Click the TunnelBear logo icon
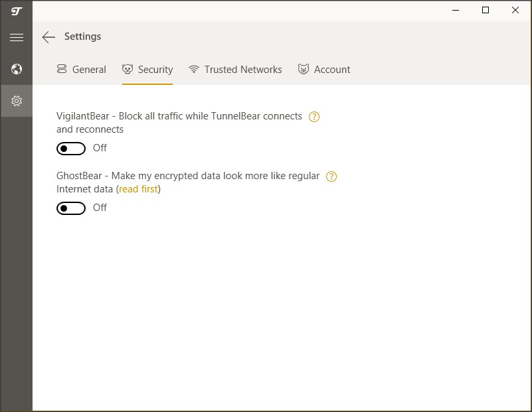Viewport: 532px width, 412px height. pos(17,11)
